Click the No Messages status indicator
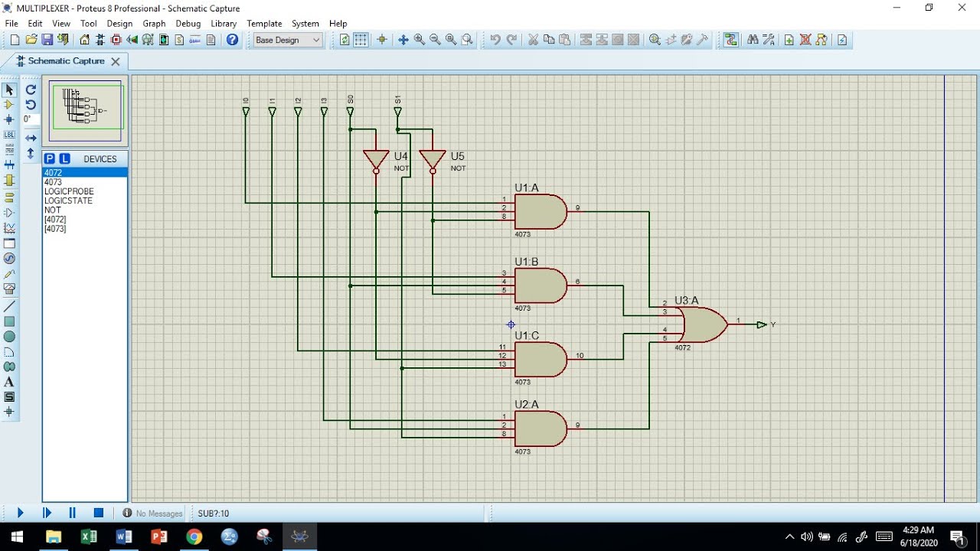Screen dimensions: 980x551 (152, 514)
